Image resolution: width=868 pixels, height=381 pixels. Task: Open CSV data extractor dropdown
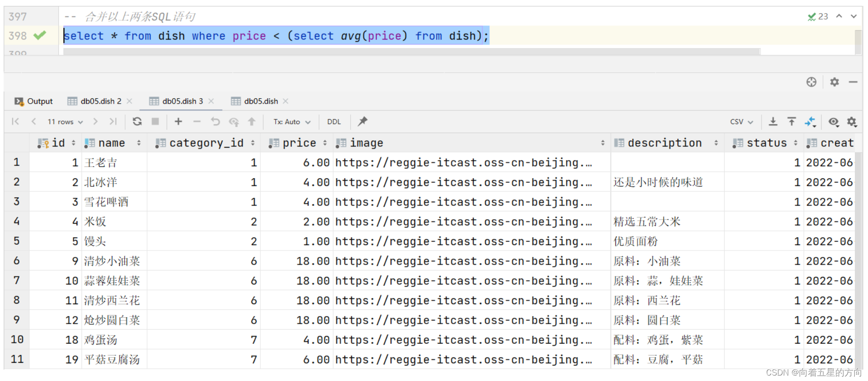741,121
